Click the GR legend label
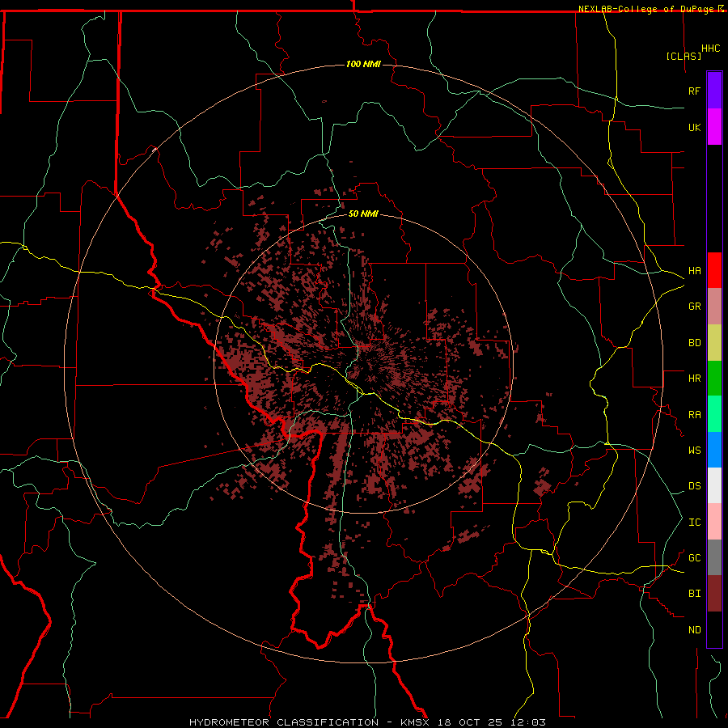 (694, 307)
